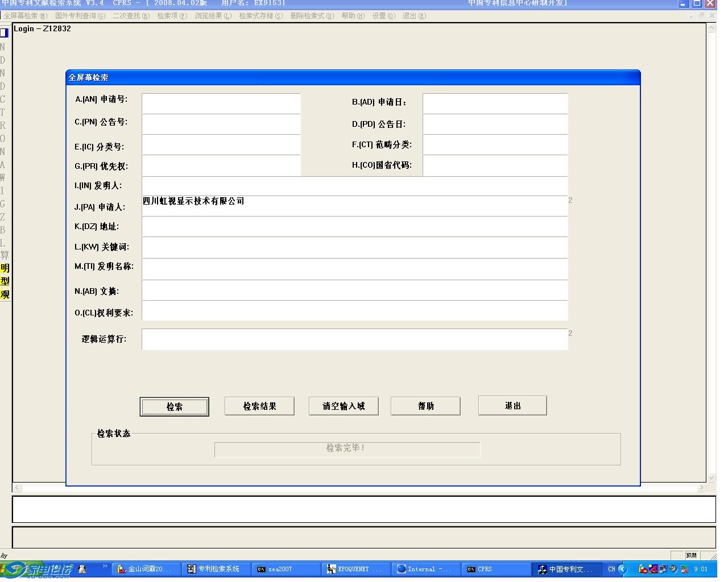Click the top blue-bordered icon in left sidebar
This screenshot has width=728, height=582.
tap(5, 32)
